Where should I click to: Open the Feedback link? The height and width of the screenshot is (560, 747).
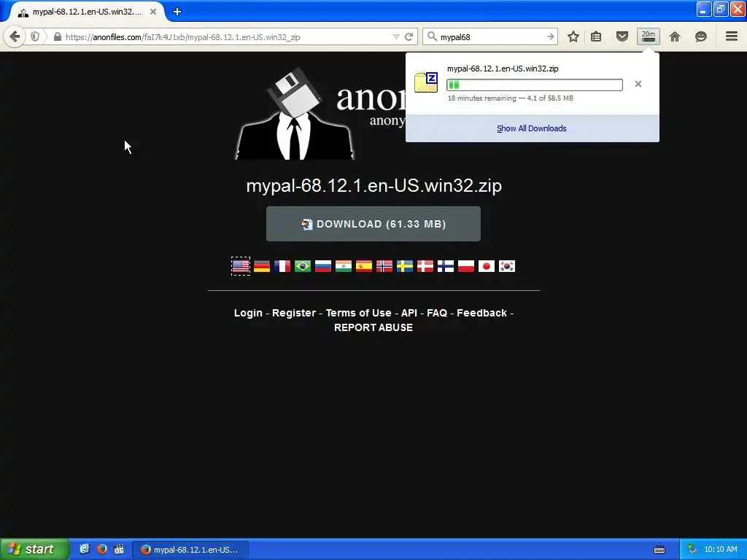(x=481, y=313)
